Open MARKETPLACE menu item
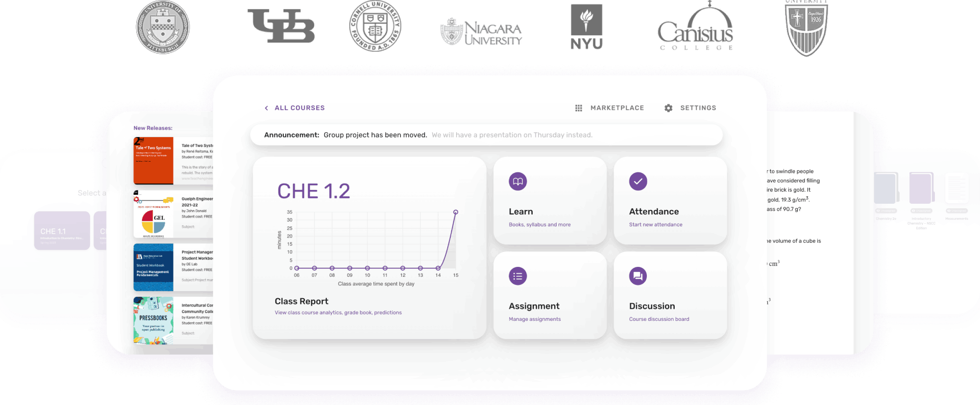Image resolution: width=980 pixels, height=405 pixels. click(x=617, y=108)
